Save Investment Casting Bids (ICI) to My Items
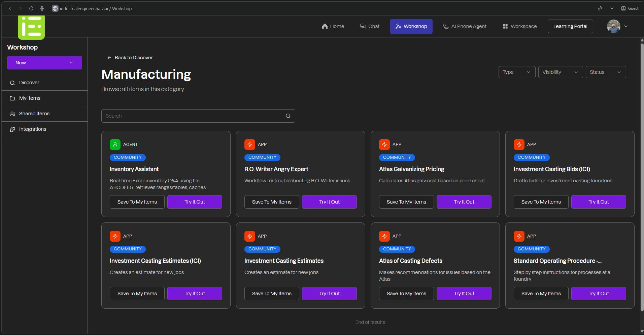644x335 pixels. point(541,202)
